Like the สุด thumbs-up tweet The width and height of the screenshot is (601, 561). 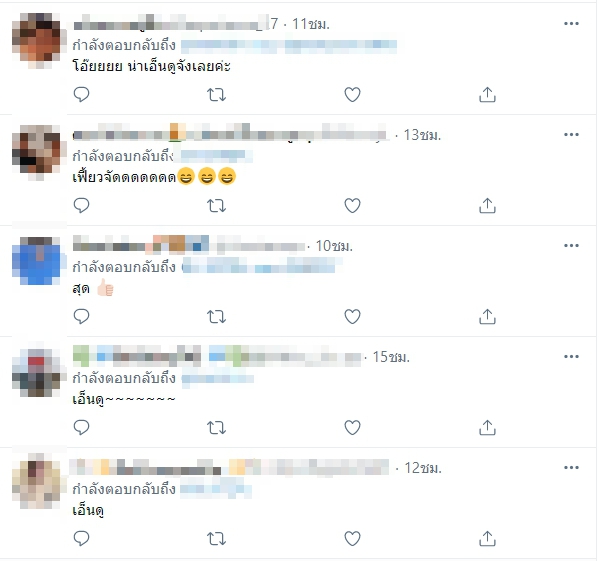352,317
